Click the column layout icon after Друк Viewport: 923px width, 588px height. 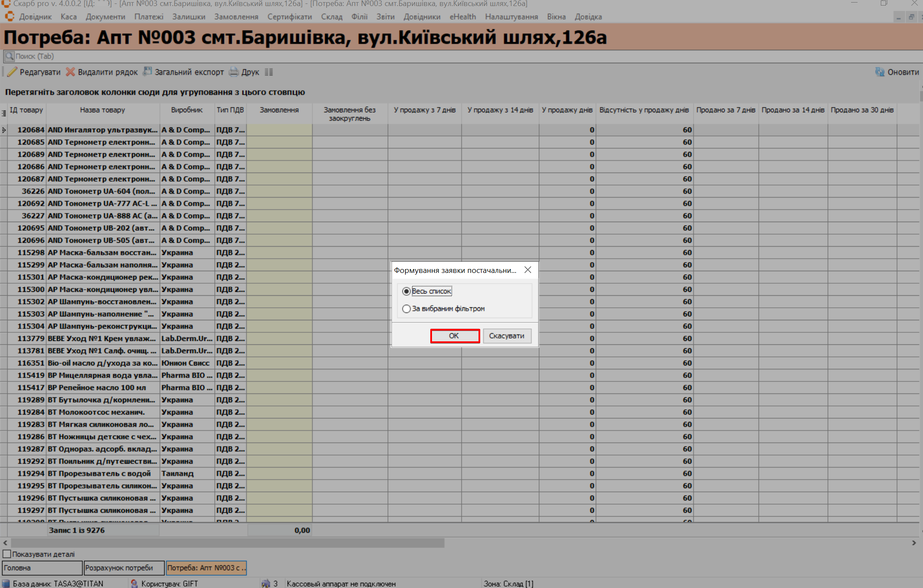coord(269,72)
